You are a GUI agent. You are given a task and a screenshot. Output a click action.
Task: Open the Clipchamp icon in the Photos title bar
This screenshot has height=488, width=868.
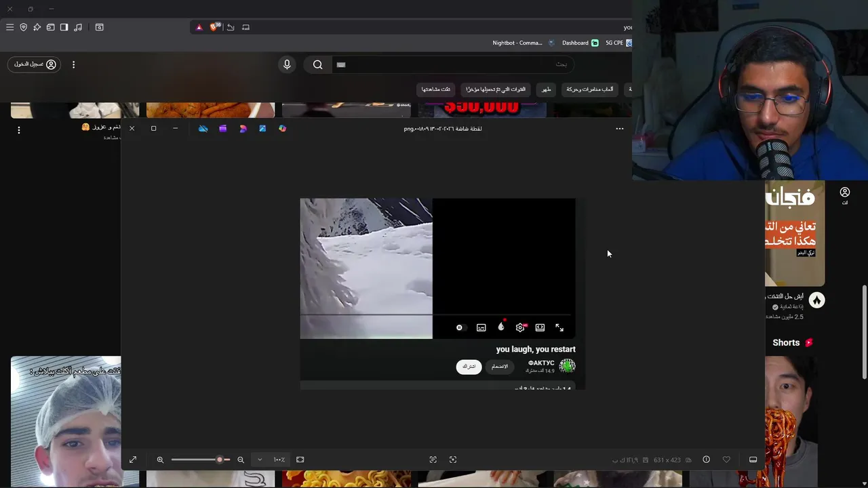(222, 128)
